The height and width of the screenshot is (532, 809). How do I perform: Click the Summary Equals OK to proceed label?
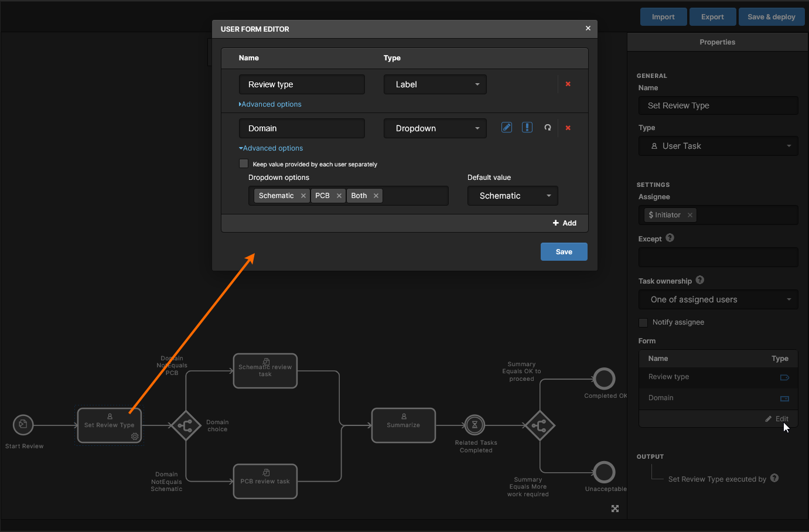[x=521, y=371]
